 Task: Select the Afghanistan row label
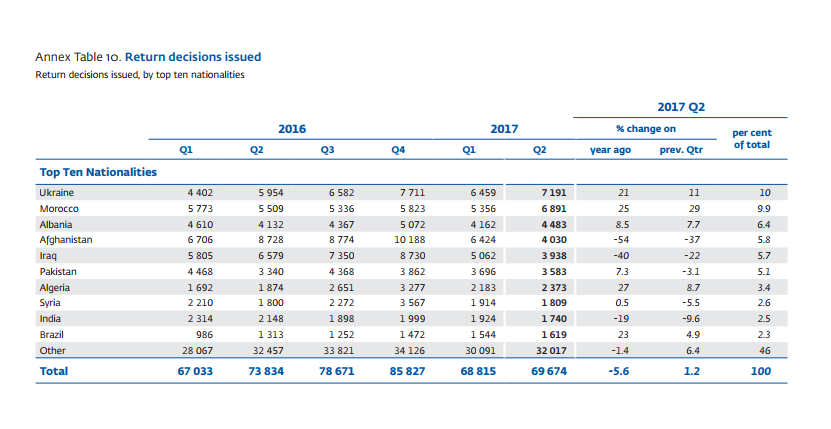65,240
